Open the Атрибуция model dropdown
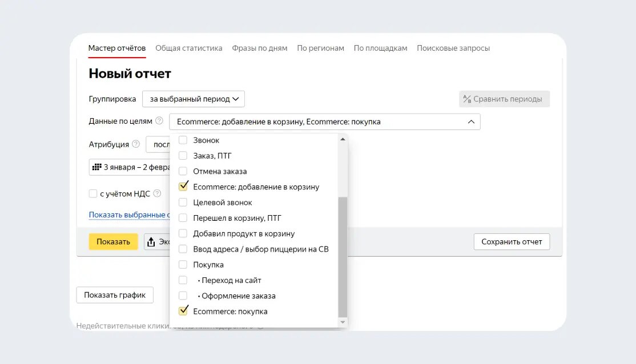Screen dimensions: 636x364 (x=158, y=144)
